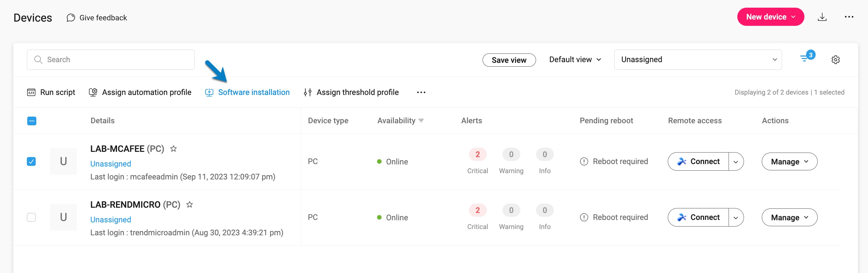Click the Info alert badge for LAB-MCAFEE

point(545,154)
